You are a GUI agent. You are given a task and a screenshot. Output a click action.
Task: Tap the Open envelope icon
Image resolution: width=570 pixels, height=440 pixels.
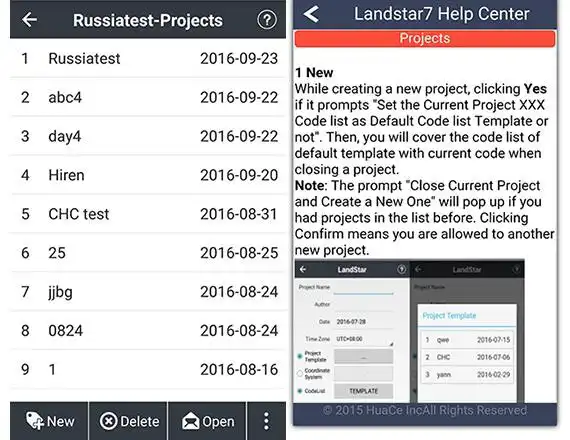pos(190,422)
